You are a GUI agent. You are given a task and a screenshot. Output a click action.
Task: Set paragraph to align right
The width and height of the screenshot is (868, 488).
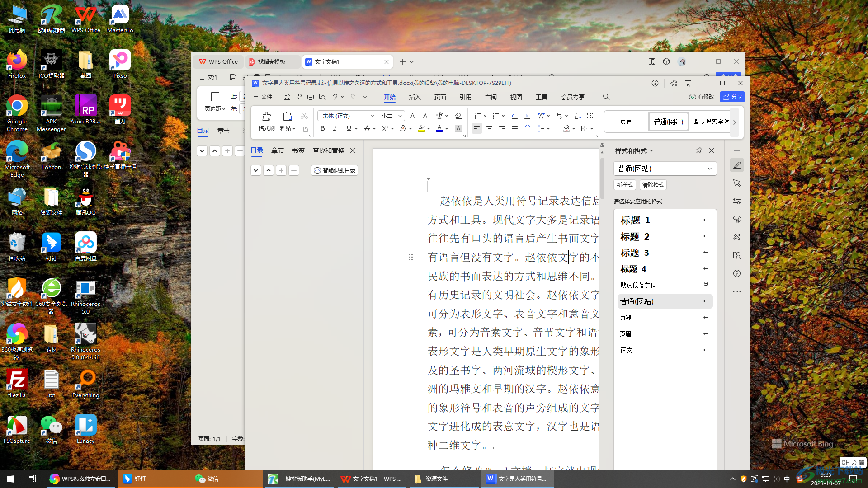(x=502, y=128)
